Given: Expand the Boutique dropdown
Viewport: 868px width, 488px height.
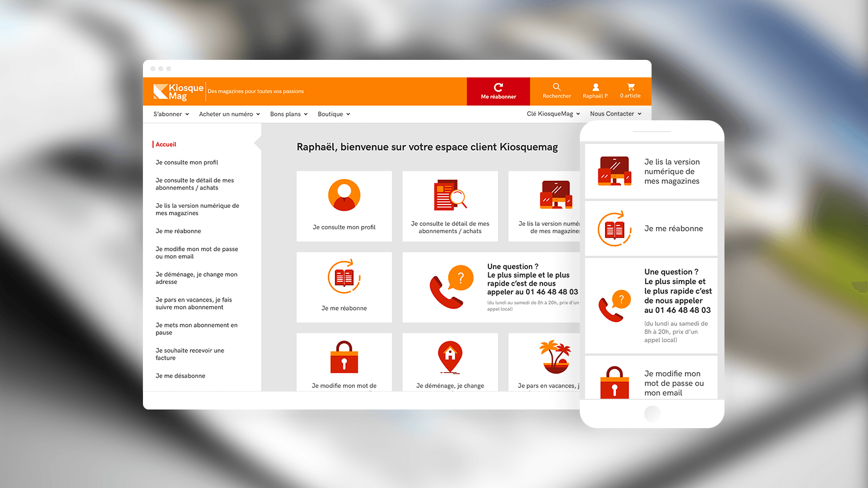Looking at the screenshot, I should [334, 114].
